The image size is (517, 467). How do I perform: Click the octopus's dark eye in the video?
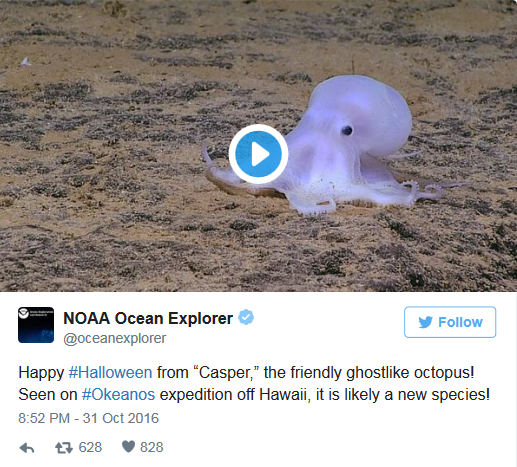(347, 130)
